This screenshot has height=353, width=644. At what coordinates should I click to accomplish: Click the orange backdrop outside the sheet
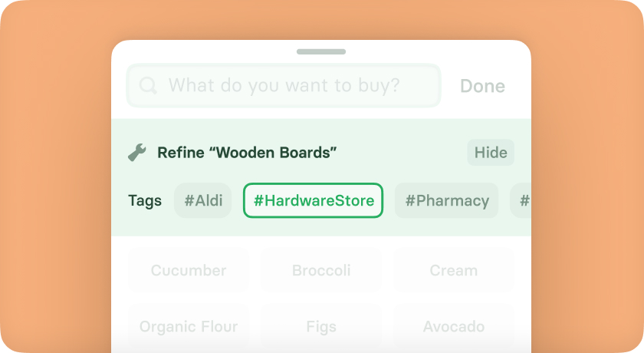tap(55, 176)
